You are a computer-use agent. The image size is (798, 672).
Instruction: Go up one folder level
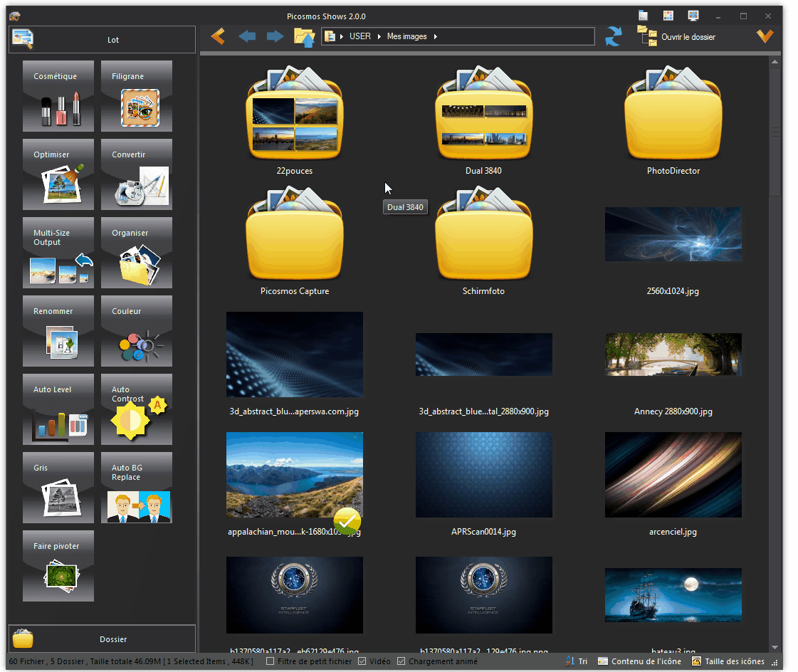point(304,37)
